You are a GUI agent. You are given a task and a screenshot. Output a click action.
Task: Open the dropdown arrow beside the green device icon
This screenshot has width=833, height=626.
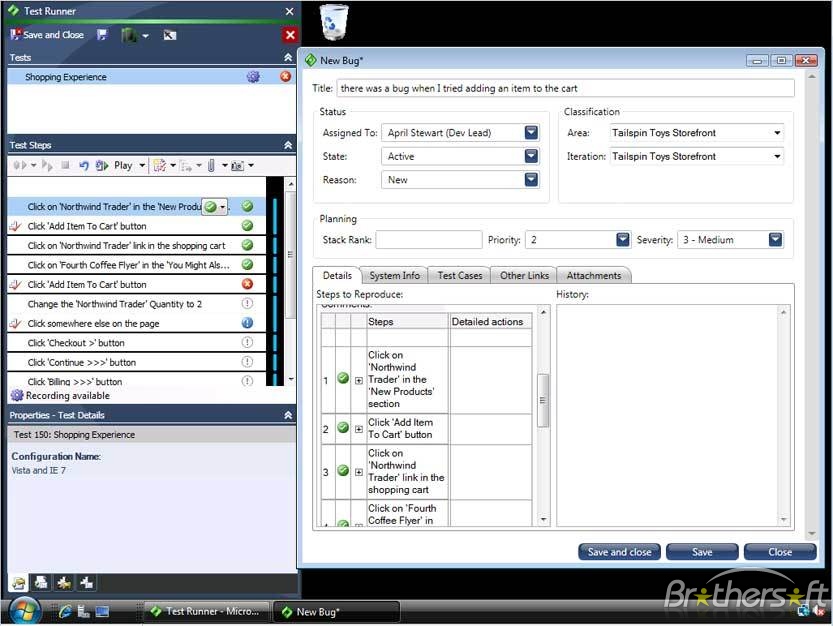pyautogui.click(x=145, y=36)
